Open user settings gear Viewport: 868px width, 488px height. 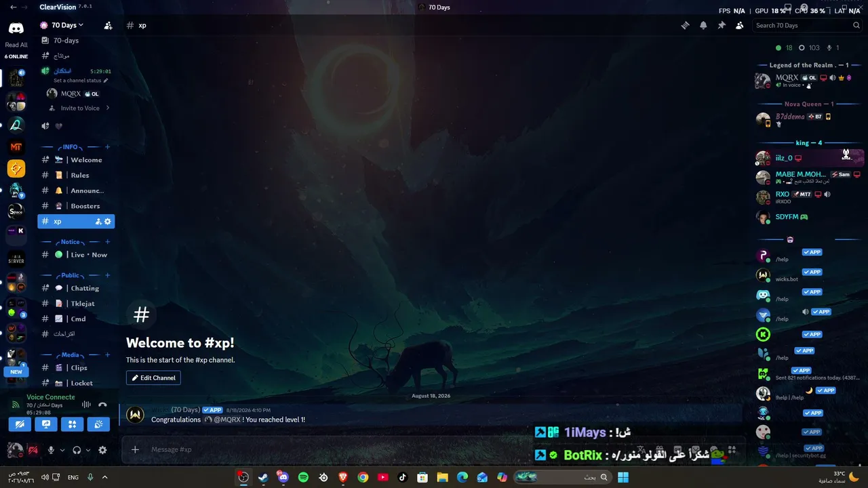coord(102,450)
